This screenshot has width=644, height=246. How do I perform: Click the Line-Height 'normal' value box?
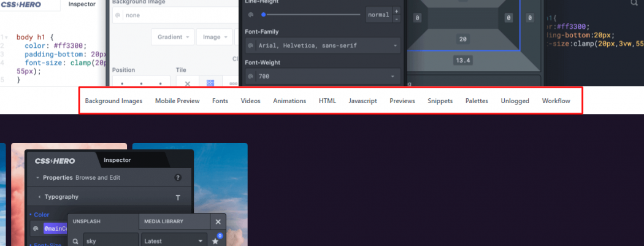coord(378,15)
